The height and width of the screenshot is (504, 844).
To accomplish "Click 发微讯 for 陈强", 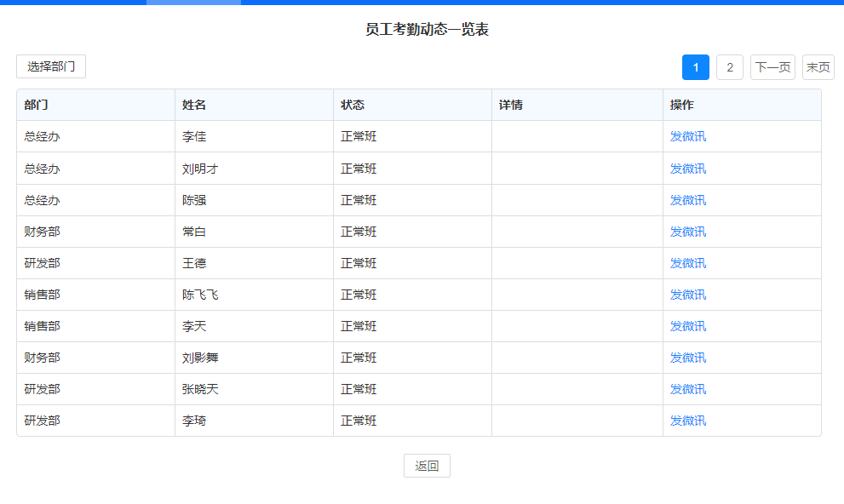I will point(687,200).
